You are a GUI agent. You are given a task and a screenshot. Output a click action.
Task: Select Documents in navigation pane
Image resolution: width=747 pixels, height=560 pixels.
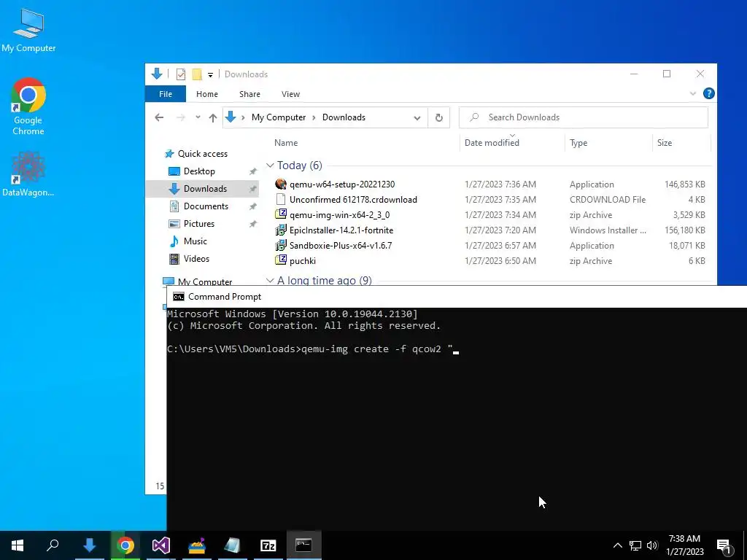(206, 206)
